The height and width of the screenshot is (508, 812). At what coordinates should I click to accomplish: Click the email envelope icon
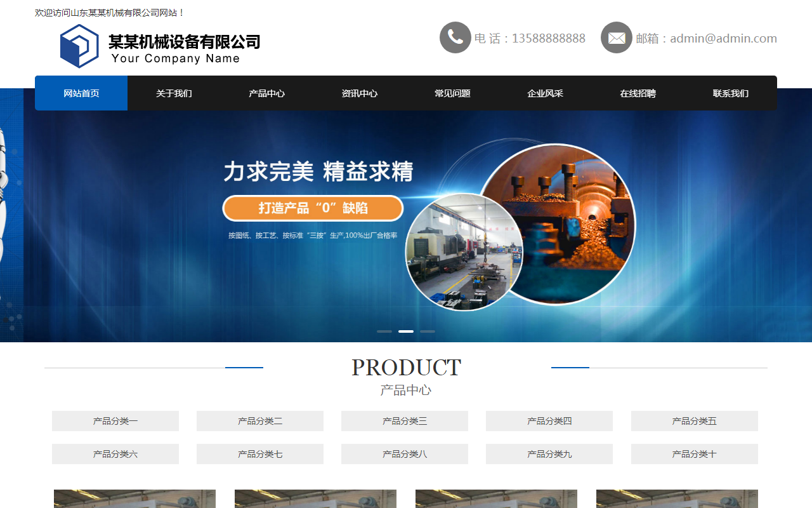pos(617,37)
